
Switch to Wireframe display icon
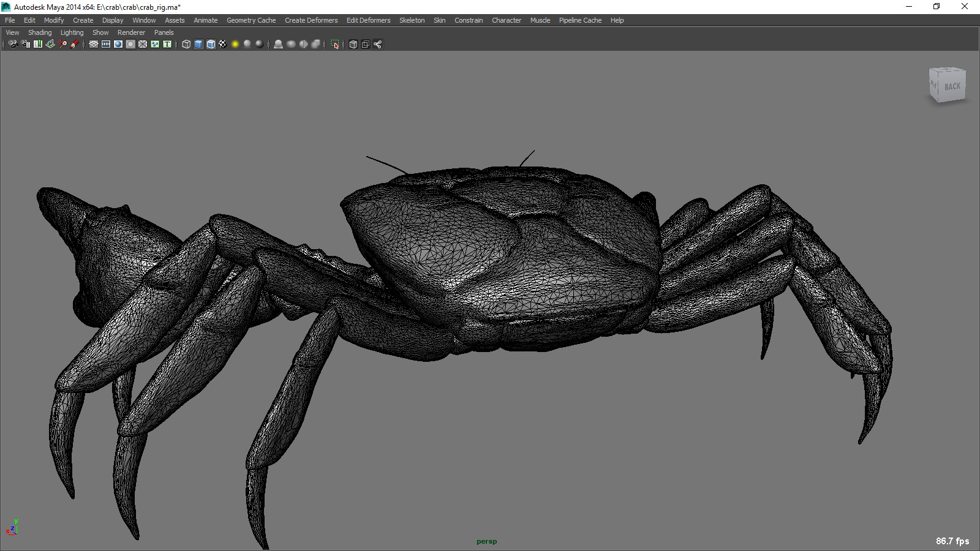pos(186,44)
